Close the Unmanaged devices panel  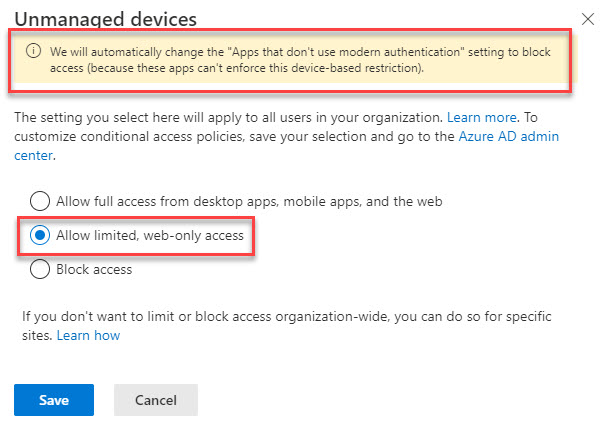[588, 19]
